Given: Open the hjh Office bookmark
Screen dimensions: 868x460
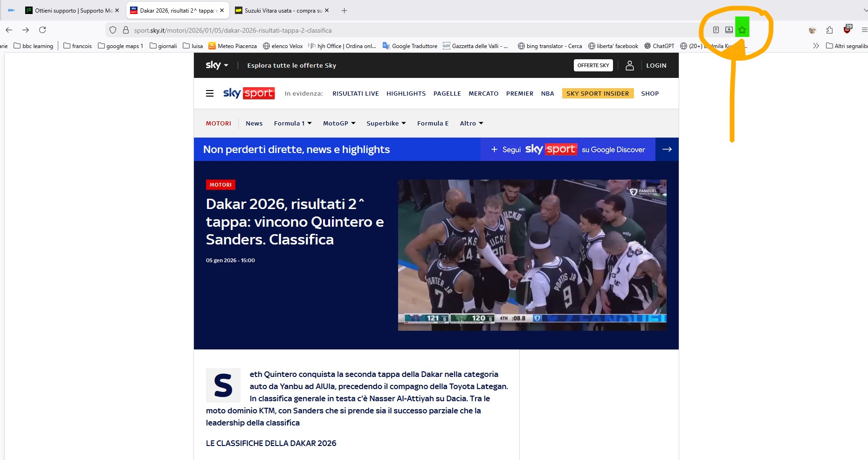Looking at the screenshot, I should point(342,46).
